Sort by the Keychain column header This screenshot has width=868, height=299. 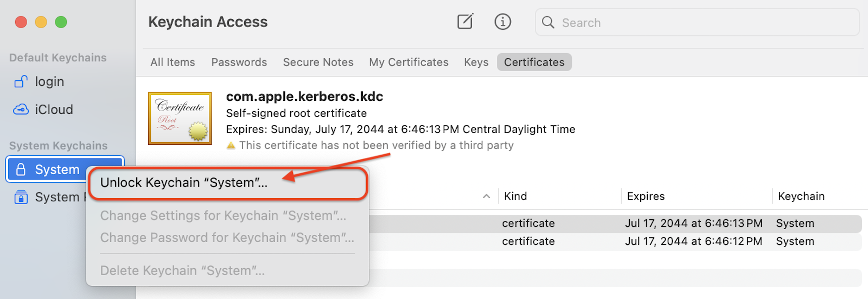801,196
